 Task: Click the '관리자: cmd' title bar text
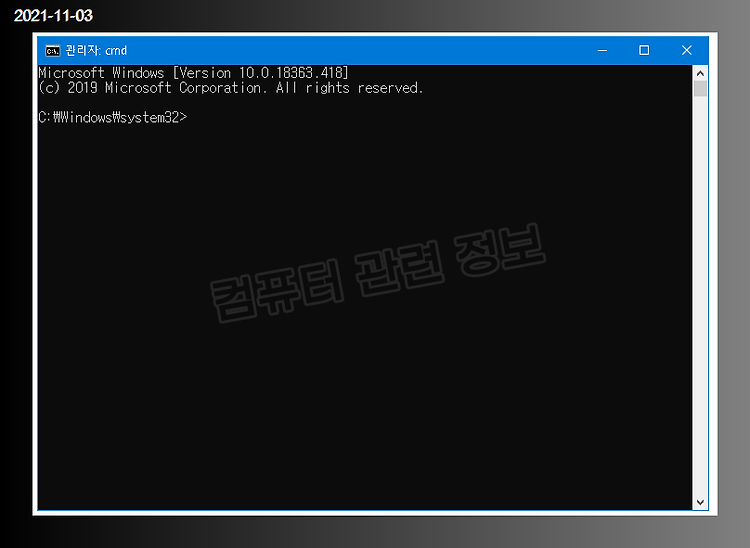pyautogui.click(x=96, y=50)
